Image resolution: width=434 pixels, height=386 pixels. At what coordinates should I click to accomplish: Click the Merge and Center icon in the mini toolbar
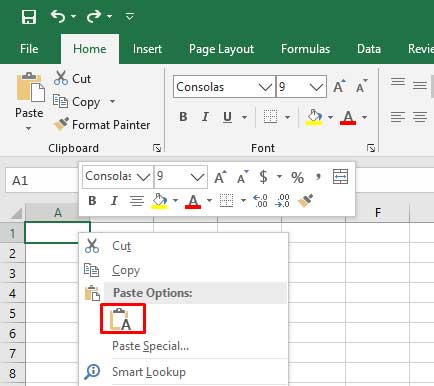[x=340, y=176]
